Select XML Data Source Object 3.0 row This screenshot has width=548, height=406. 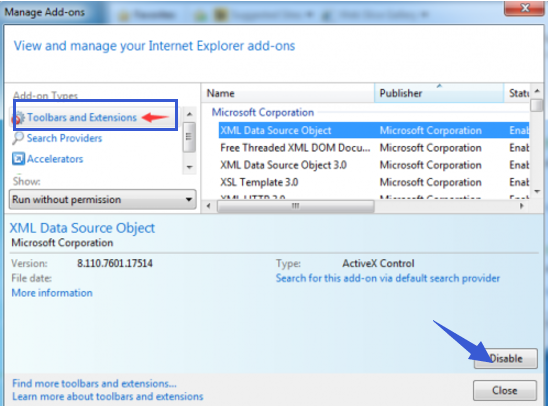(x=374, y=165)
